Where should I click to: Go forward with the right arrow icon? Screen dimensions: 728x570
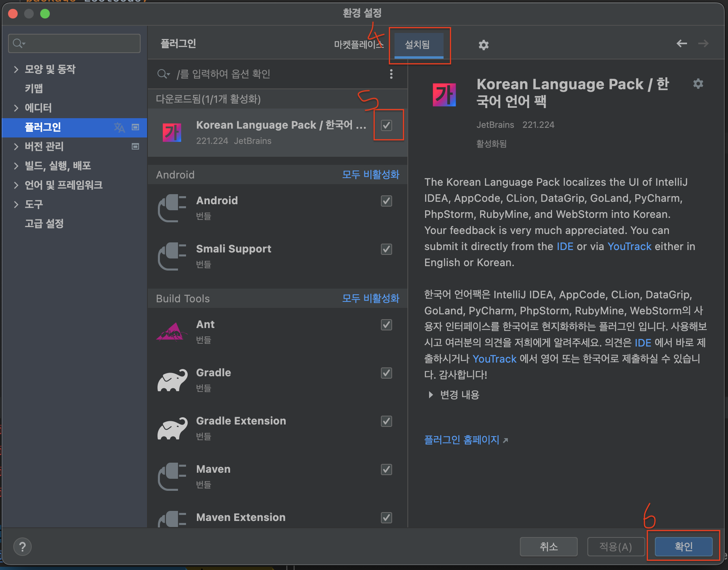pos(703,43)
